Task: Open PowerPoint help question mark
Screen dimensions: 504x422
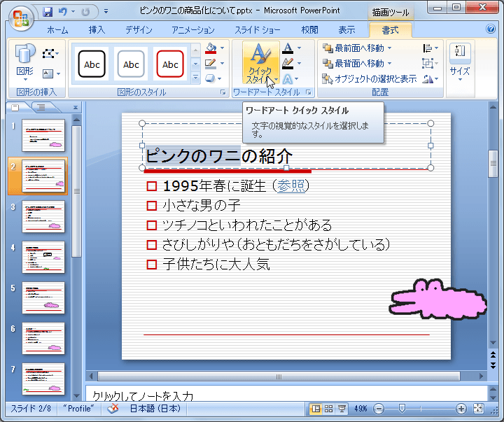Action: pos(491,29)
